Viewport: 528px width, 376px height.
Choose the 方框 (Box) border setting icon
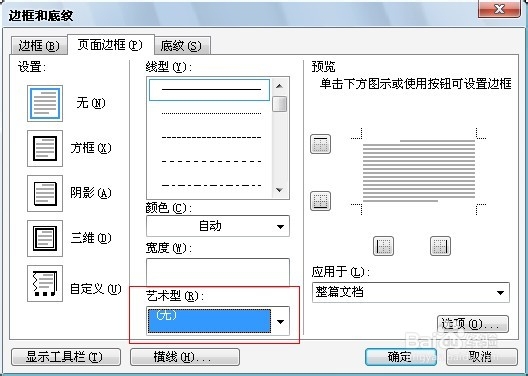point(45,148)
